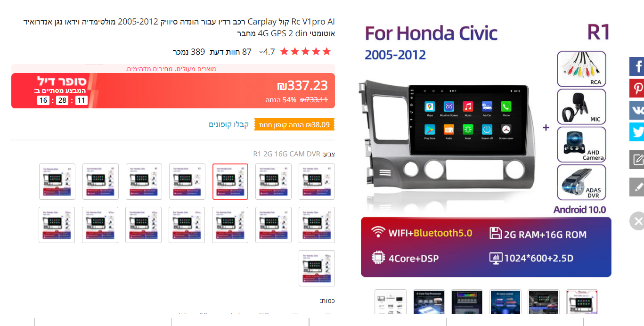Select the red-outlined R1 variant thumbnail
The image size is (644, 326).
pyautogui.click(x=230, y=182)
